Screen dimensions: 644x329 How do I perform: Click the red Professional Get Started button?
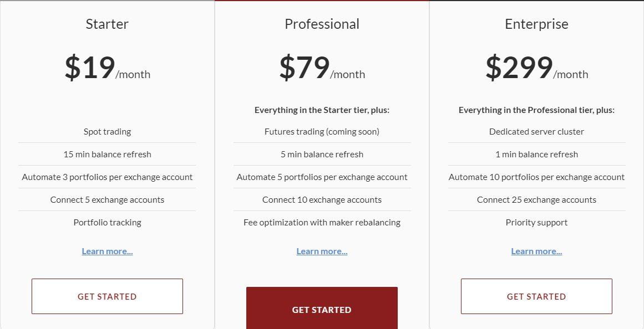[x=322, y=308]
